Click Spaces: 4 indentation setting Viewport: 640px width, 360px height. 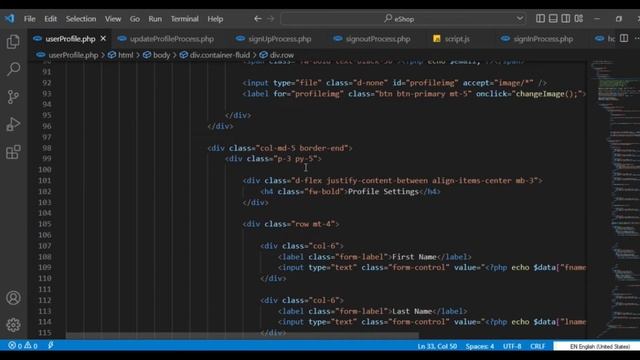pos(480,346)
